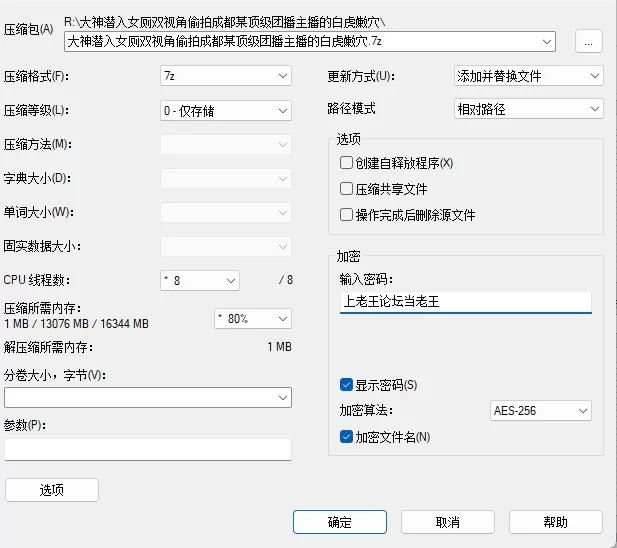Viewport: 617px width, 548px height.
Task: Click into the password input field
Action: 466,302
